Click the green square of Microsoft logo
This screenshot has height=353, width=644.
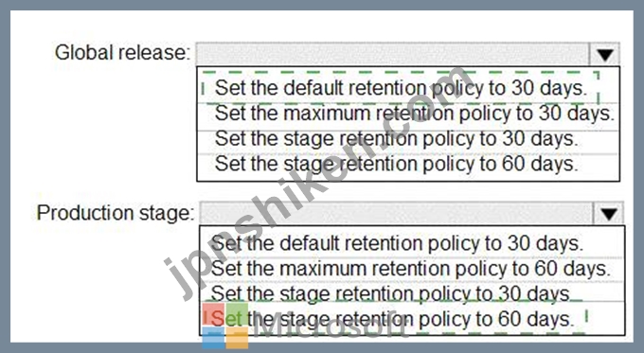(x=237, y=313)
